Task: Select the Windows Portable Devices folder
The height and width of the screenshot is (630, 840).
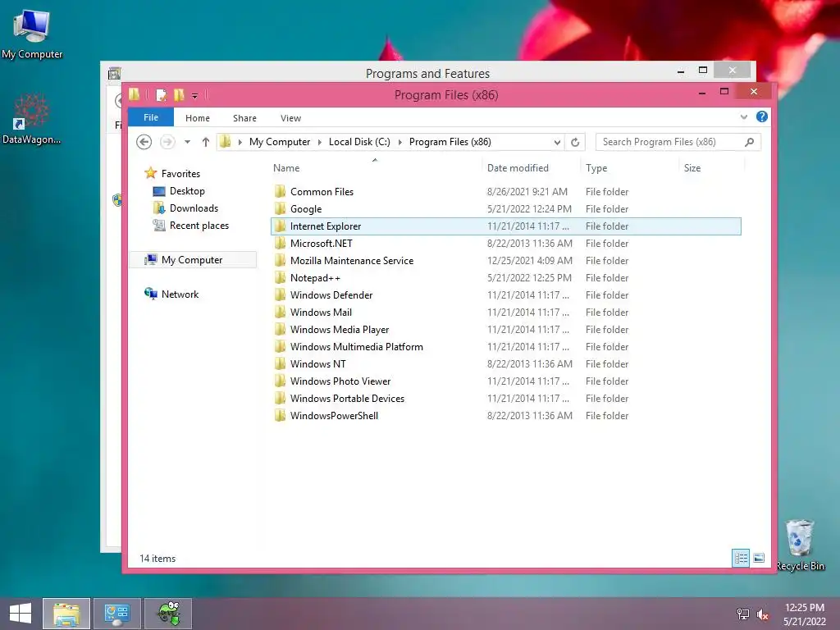Action: click(506, 398)
